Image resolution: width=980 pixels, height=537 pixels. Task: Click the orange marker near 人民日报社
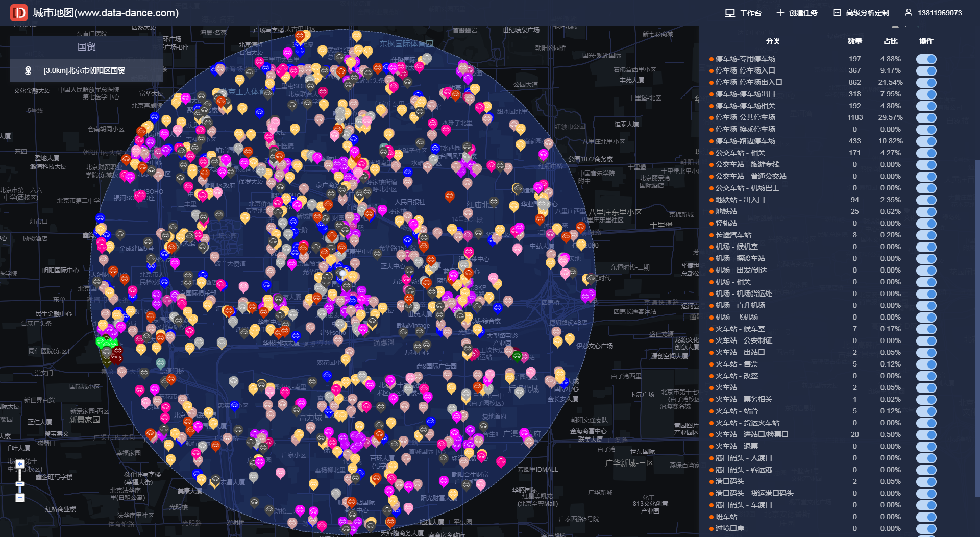(450, 196)
